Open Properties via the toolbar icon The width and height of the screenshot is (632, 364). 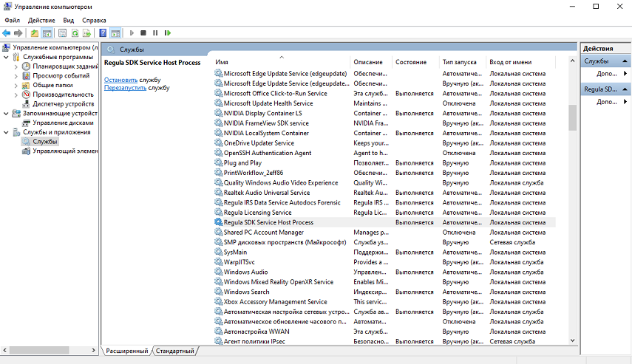pos(63,33)
